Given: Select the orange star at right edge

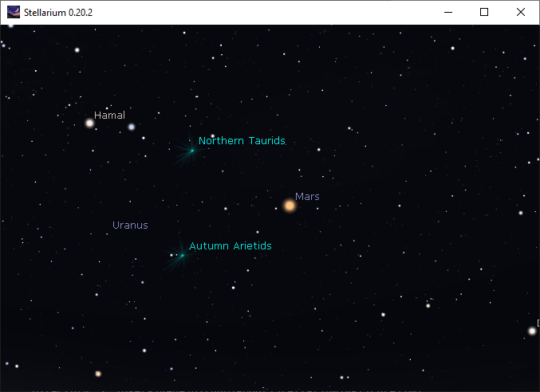Looking at the screenshot, I should click(521, 213).
